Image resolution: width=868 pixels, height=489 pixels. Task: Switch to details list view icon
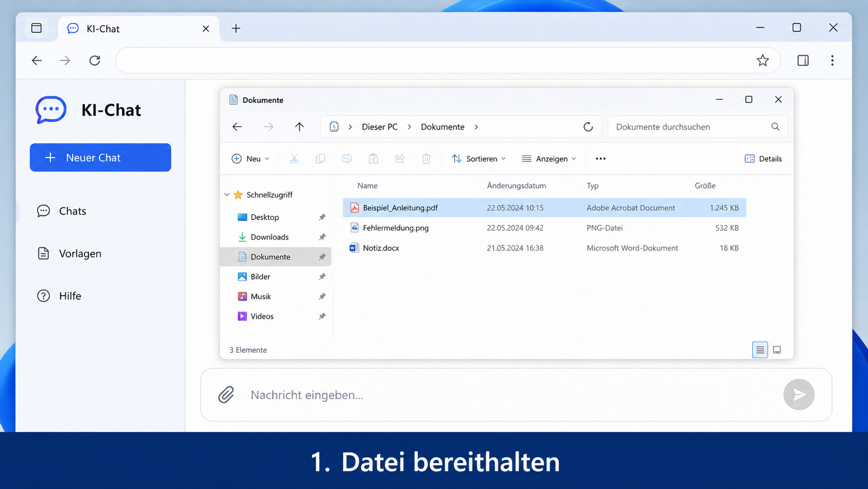[x=760, y=350]
